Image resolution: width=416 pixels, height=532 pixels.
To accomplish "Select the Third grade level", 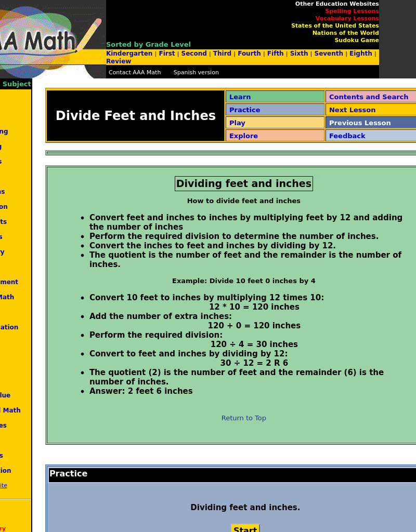I will 222,53.
